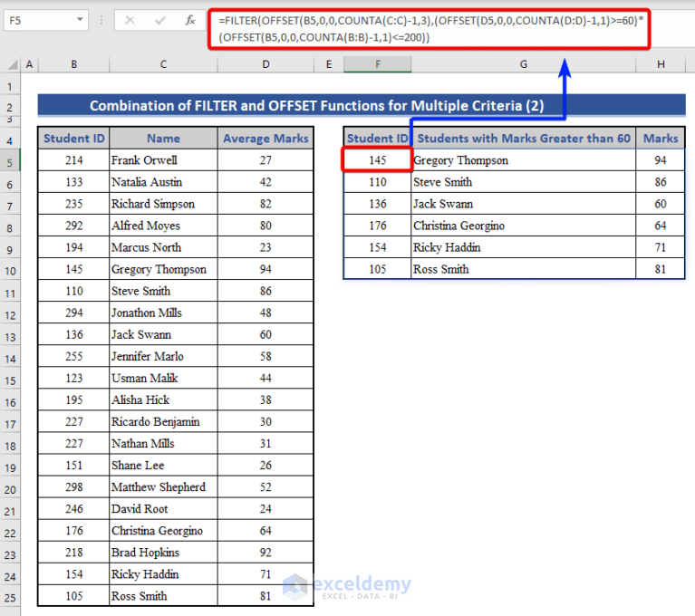Select 'Ricardo Benjamin' name cell
This screenshot has width=695, height=616.
point(163,421)
